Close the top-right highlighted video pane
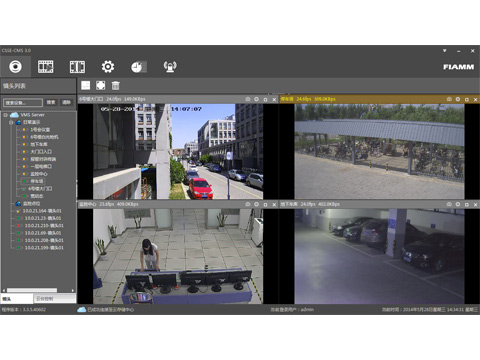480x360 pixels. 475,99
